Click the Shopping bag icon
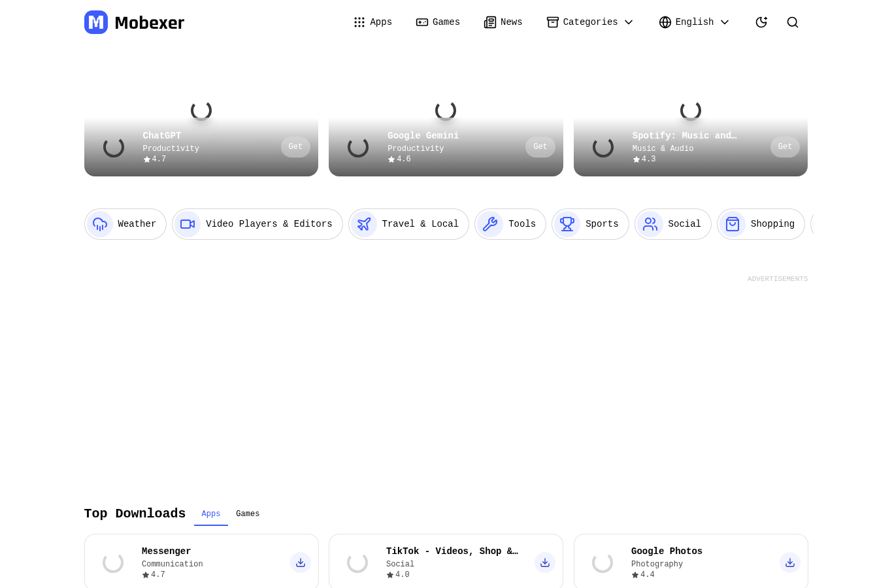Screen dimensions: 892x588 coord(733,224)
